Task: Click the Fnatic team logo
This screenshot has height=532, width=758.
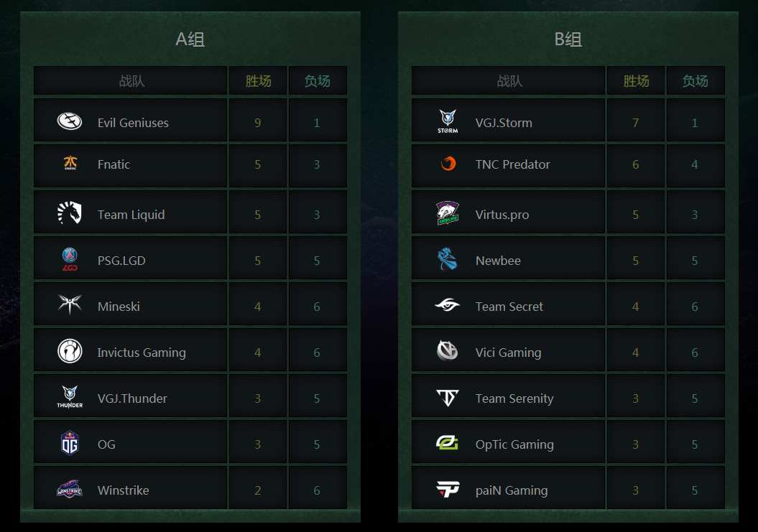Action: (70, 164)
